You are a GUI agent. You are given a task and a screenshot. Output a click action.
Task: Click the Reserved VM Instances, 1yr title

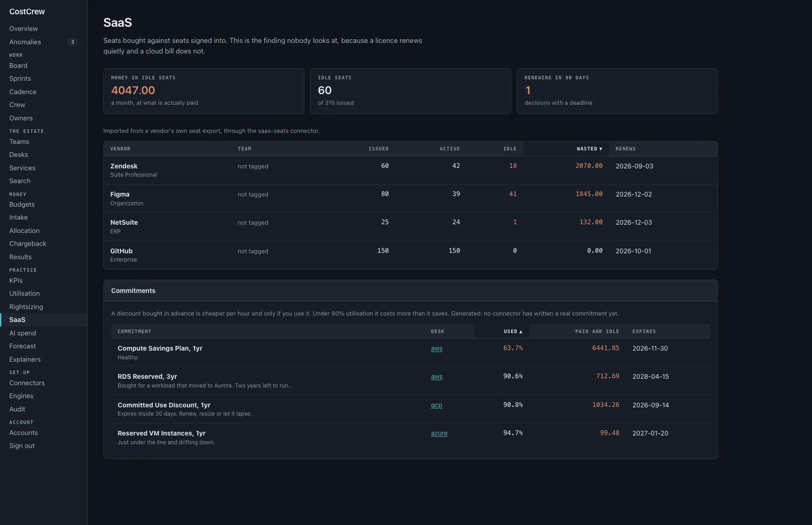coord(161,433)
